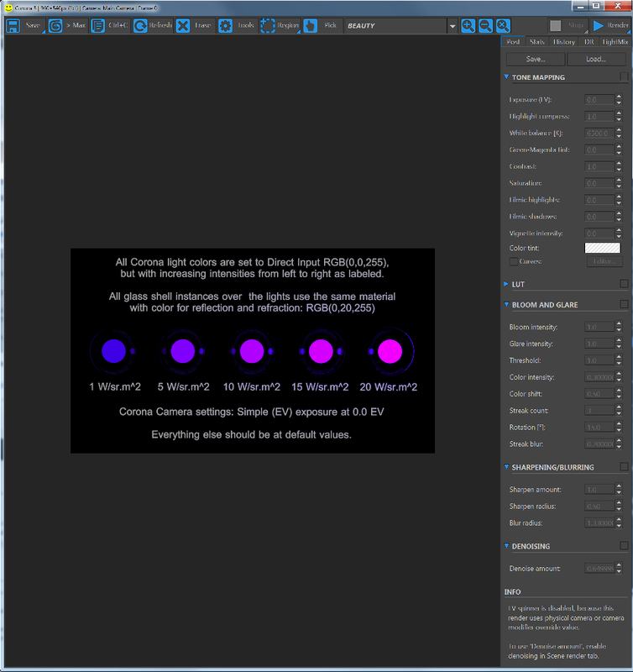This screenshot has width=633, height=672.
Task: Adjust the Filmic shadows spinner
Action: (619, 217)
